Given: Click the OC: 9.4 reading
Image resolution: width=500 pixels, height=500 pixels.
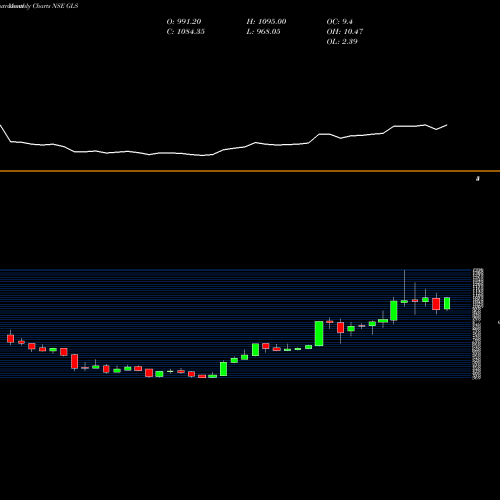Looking at the screenshot, I should (x=339, y=22).
